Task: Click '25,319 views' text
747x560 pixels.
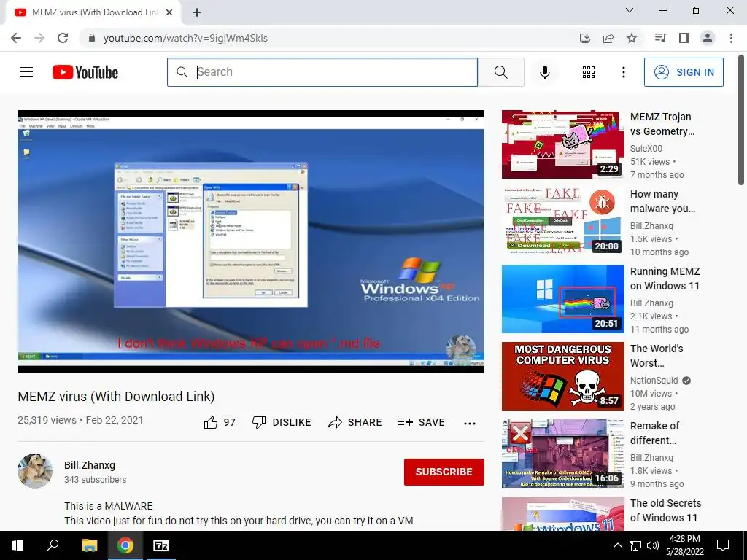Action: click(x=47, y=420)
